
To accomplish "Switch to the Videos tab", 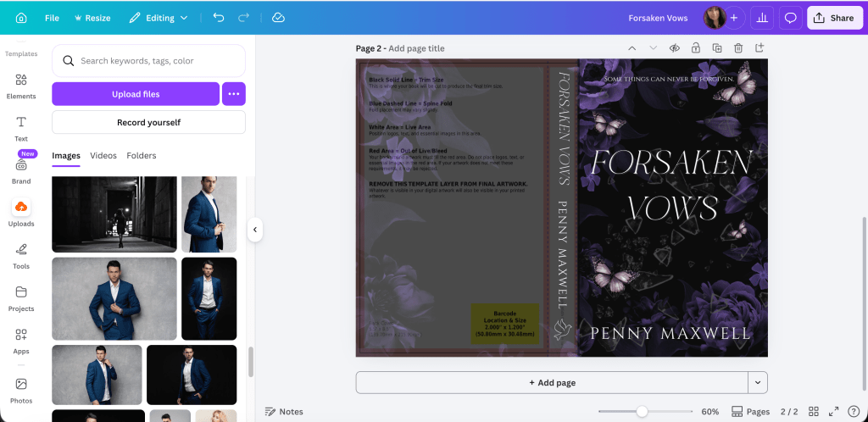I will tap(103, 155).
